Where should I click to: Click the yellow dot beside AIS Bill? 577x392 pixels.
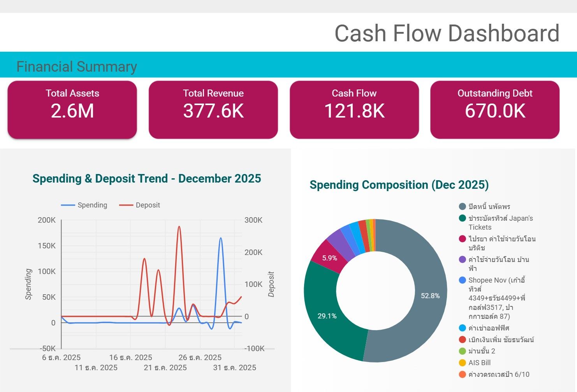463,363
